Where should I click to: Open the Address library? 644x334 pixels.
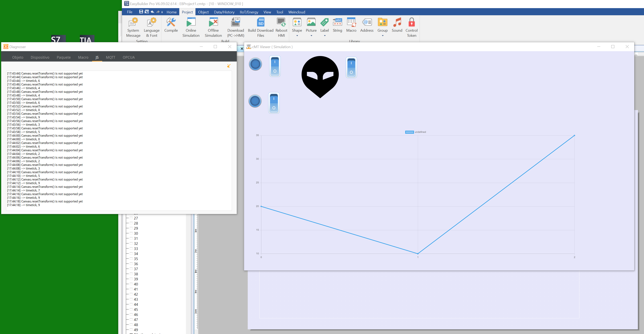coord(367,25)
